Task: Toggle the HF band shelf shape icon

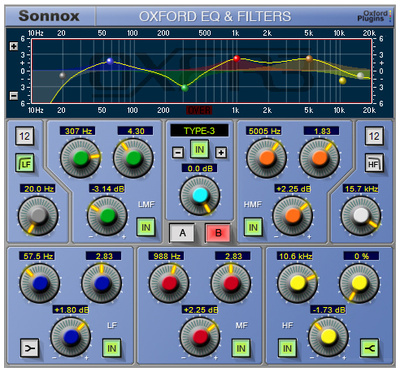Action: [369, 348]
